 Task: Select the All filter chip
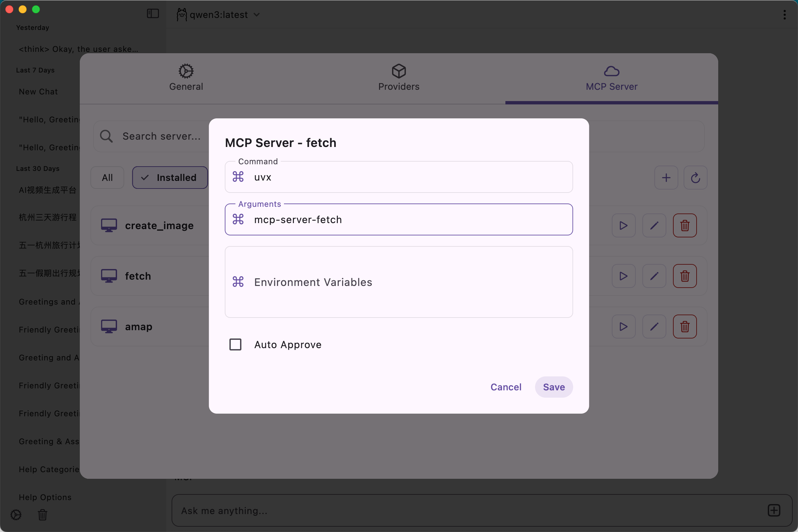[x=107, y=178]
